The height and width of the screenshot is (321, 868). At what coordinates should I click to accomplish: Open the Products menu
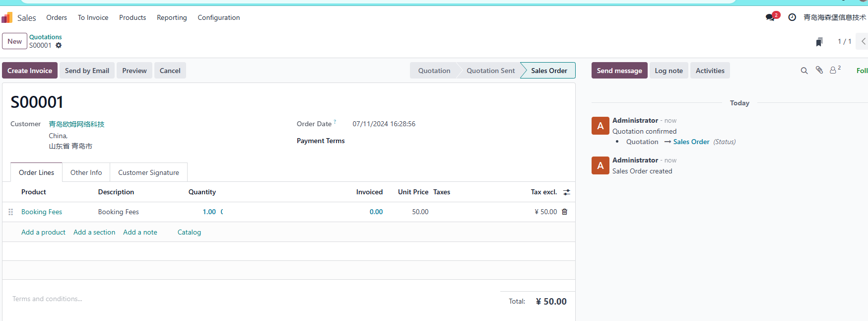coord(133,17)
